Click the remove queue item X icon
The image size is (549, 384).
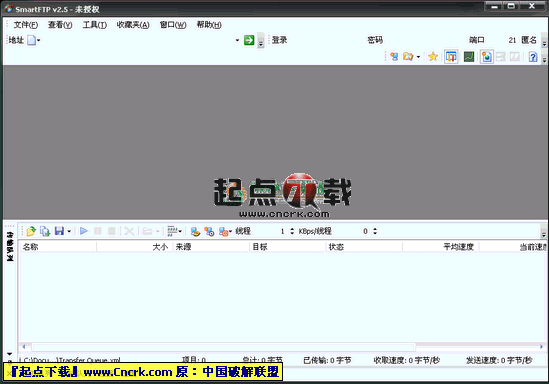[x=129, y=231]
